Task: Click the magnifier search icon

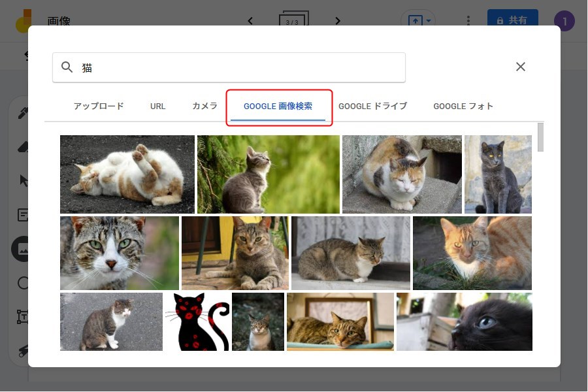Action: pos(67,67)
